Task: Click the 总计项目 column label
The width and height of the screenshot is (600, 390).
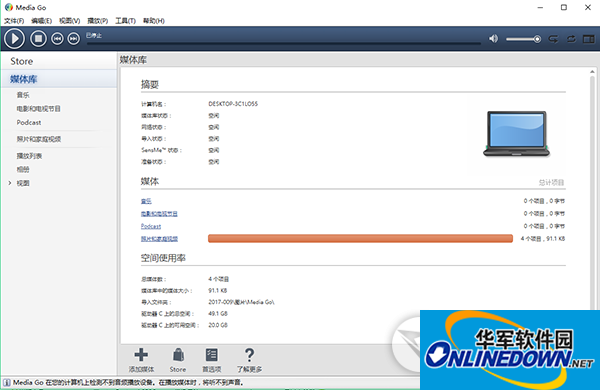Action: 551,183
